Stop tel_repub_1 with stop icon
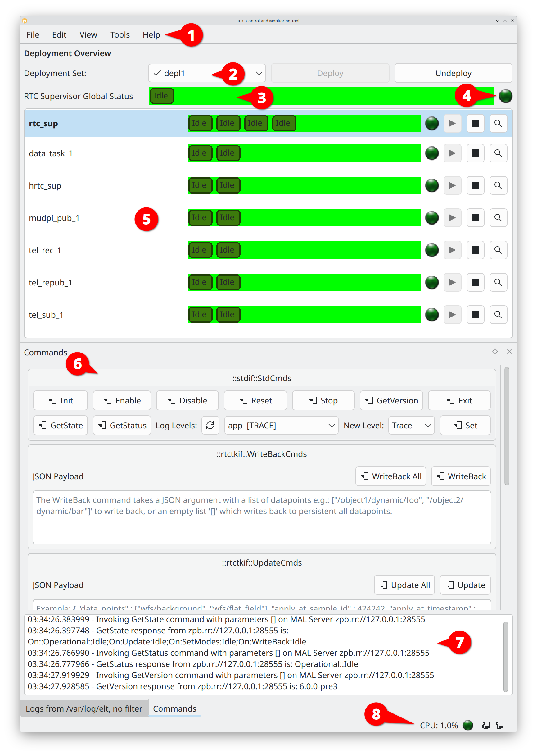 475,283
